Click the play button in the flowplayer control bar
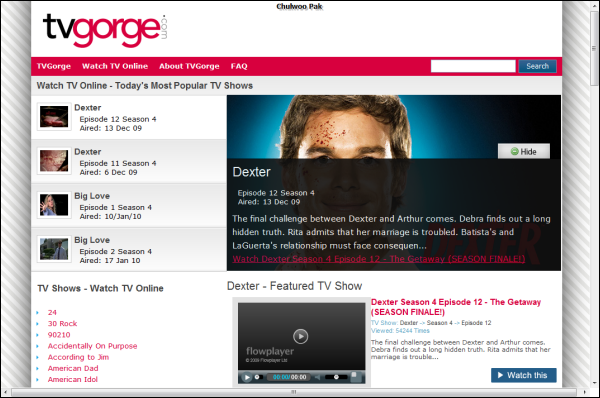Screen dimensions: 600x398 click(x=247, y=377)
